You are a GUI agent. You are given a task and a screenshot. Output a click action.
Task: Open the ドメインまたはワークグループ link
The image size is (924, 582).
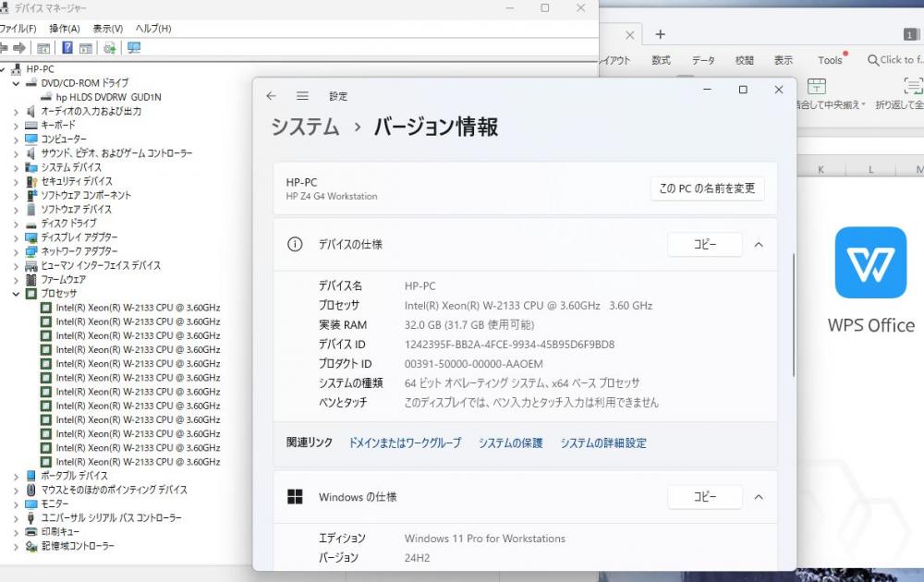[405, 443]
